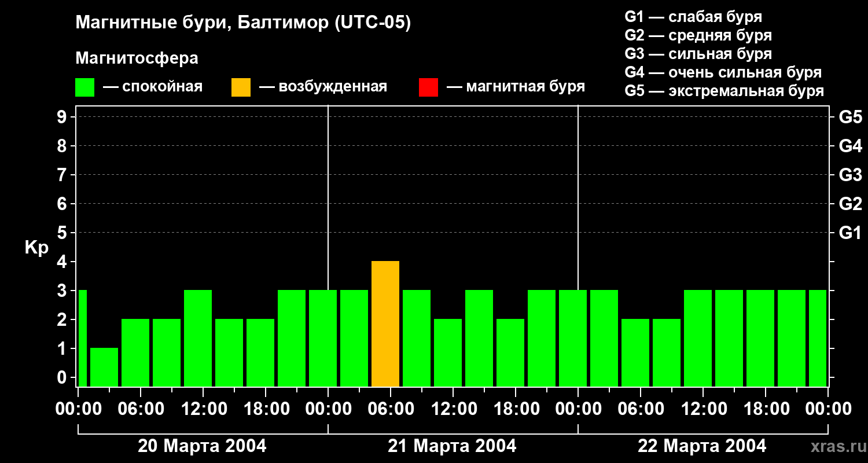Screen dimensions: 868x463
Task: Select the orange Kp 4 bar
Action: pos(385,324)
